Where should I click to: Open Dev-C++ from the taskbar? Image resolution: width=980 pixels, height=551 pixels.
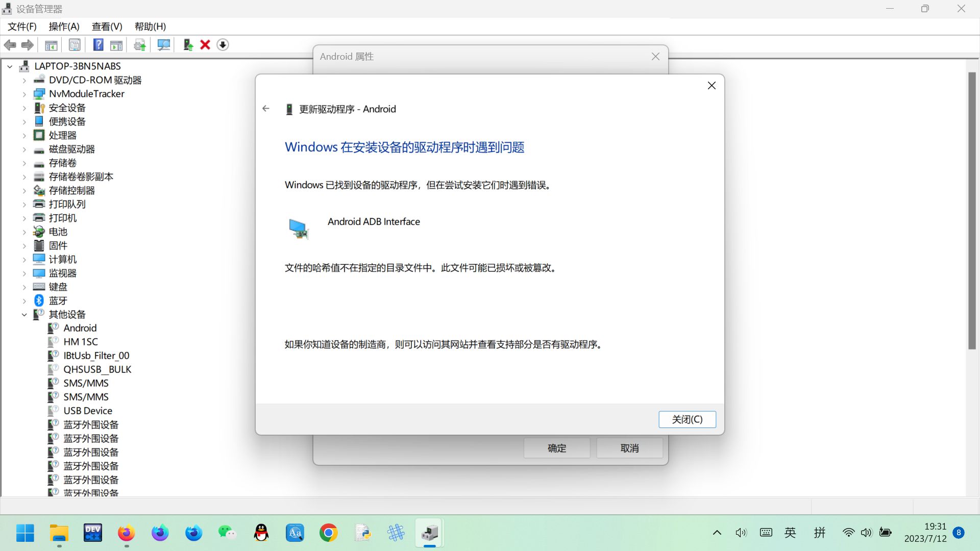(x=93, y=533)
